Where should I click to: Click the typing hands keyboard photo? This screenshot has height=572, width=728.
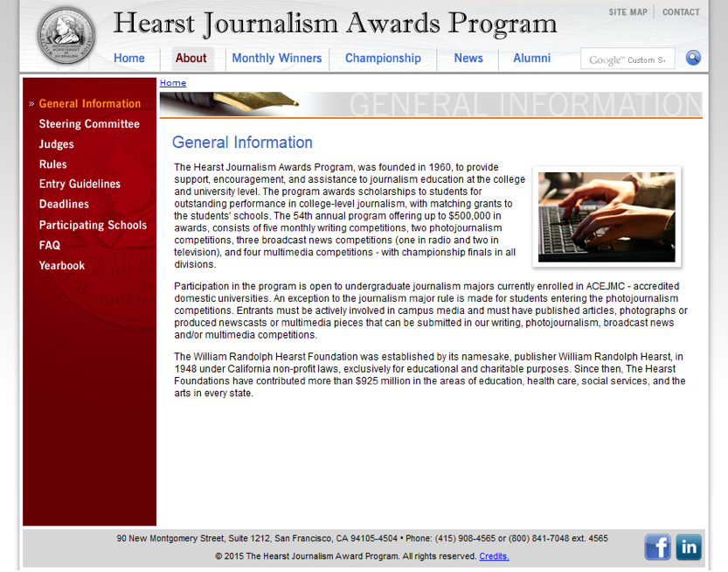coord(607,217)
